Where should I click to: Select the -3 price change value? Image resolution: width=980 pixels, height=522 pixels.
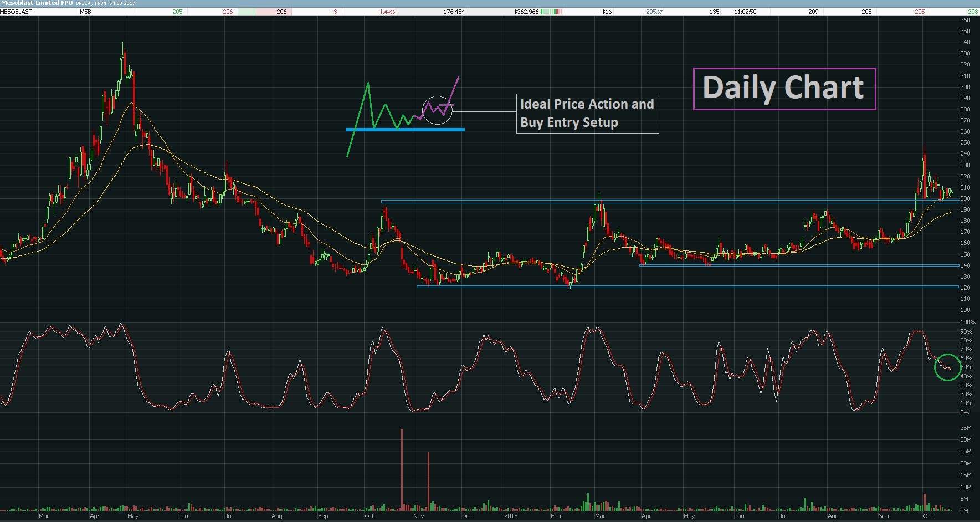334,12
